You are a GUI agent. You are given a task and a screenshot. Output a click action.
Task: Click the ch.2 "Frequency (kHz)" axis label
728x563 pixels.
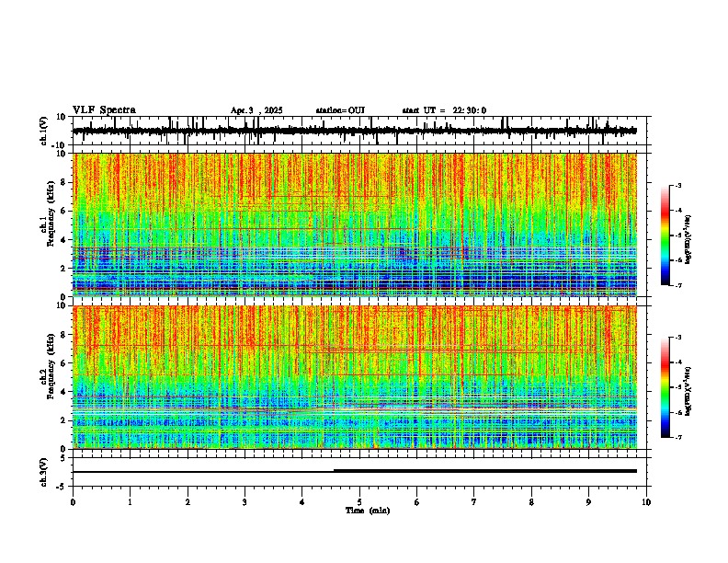[x=51, y=366]
